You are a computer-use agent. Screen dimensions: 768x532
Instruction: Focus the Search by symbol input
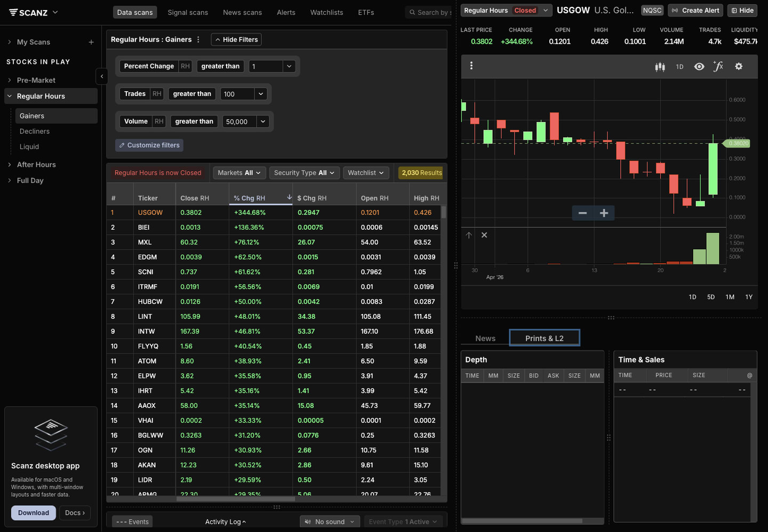click(429, 12)
